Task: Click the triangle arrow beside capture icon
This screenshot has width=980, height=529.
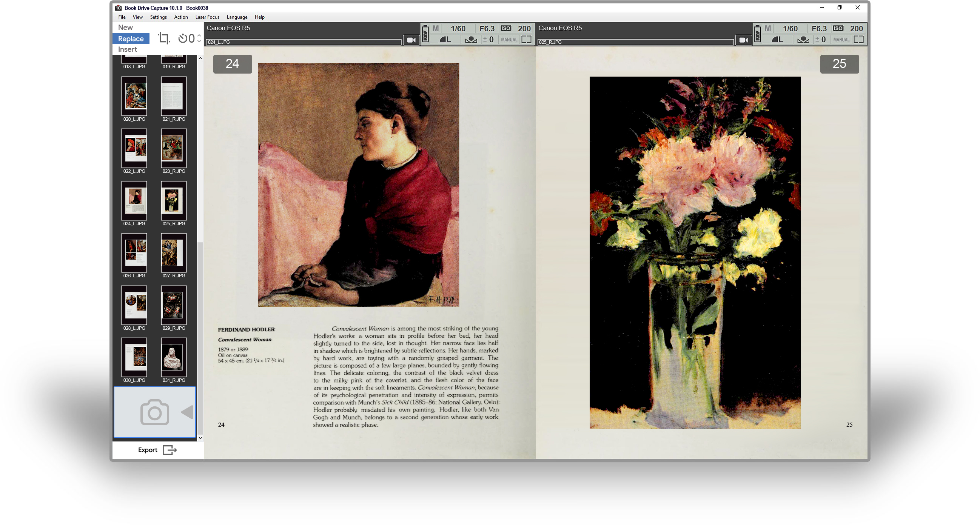Action: point(187,412)
